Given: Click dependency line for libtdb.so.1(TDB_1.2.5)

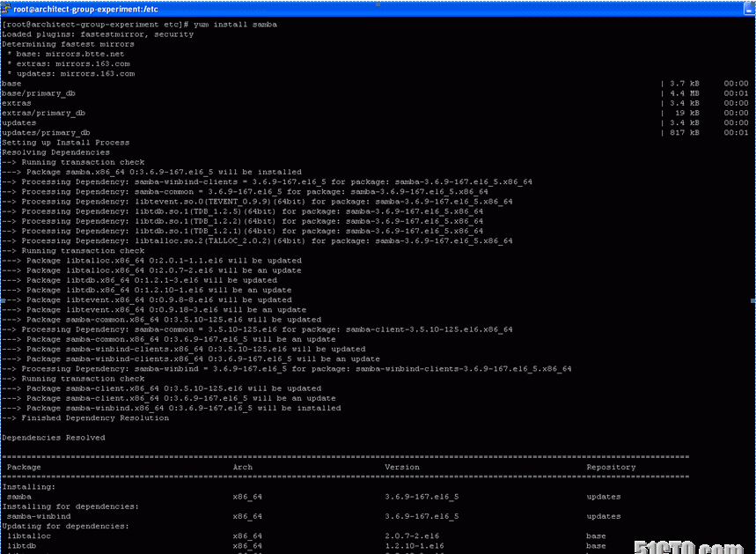Looking at the screenshot, I should 243,211.
